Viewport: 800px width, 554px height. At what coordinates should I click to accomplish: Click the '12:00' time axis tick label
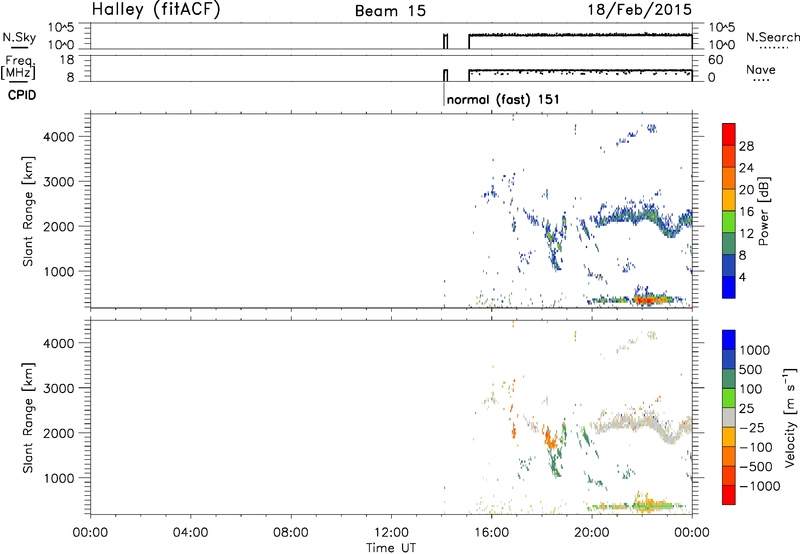coord(391,533)
